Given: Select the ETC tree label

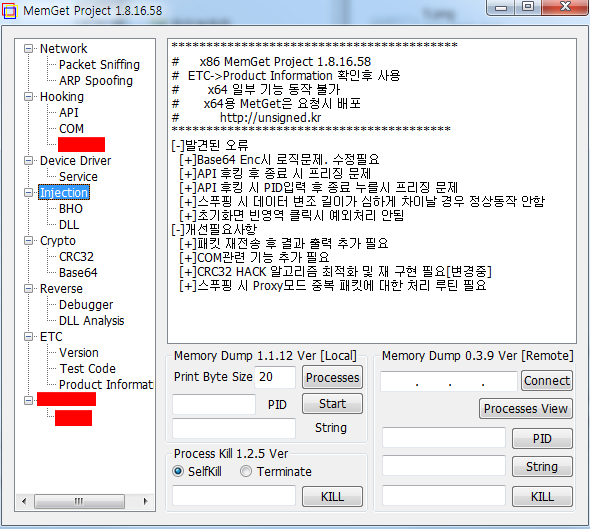Looking at the screenshot, I should pos(51,336).
